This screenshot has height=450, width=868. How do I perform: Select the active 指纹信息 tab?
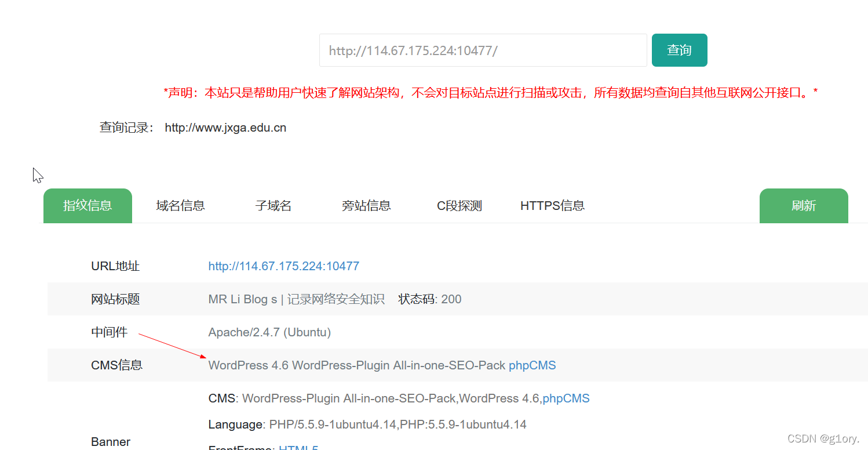[87, 205]
